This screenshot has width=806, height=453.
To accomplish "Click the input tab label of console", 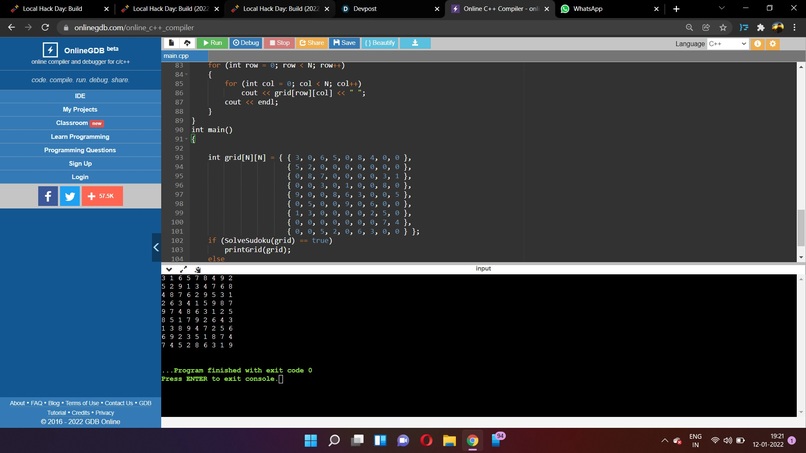I will pyautogui.click(x=483, y=268).
